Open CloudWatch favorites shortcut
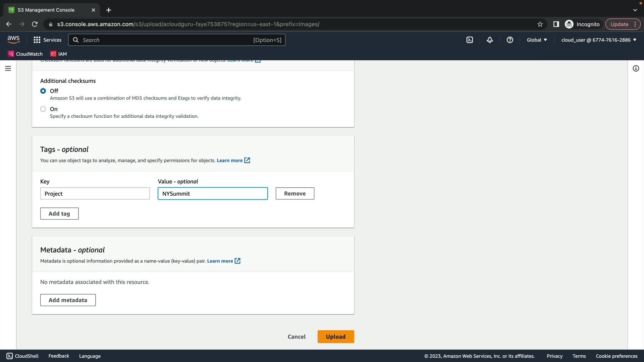This screenshot has width=644, height=362. (x=25, y=54)
